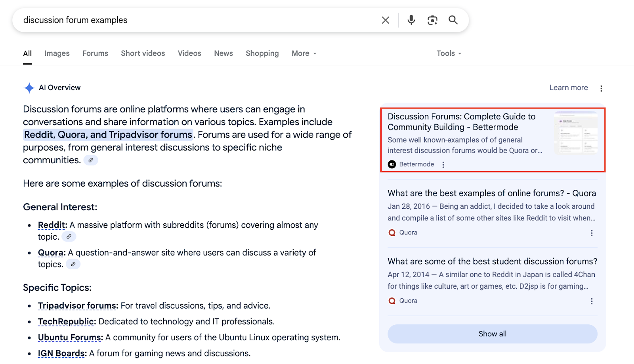Click the Bettermode favicon icon
634x364 pixels.
[392, 164]
